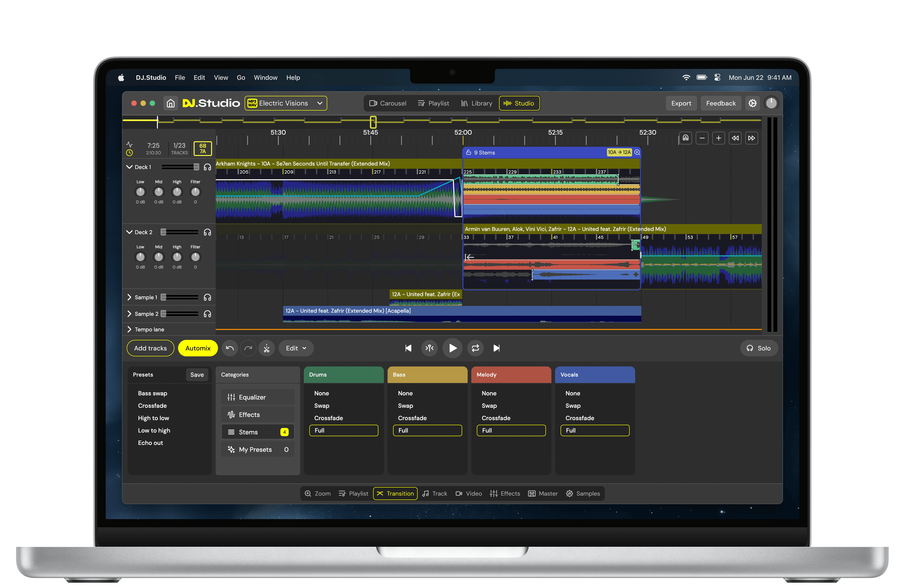The width and height of the screenshot is (905, 588).
Task: Open the Equalizer category
Action: click(x=258, y=397)
